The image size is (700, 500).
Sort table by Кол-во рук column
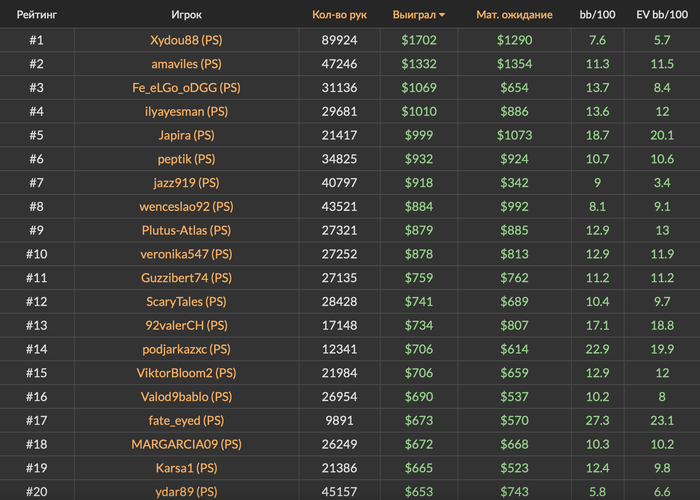(x=338, y=16)
